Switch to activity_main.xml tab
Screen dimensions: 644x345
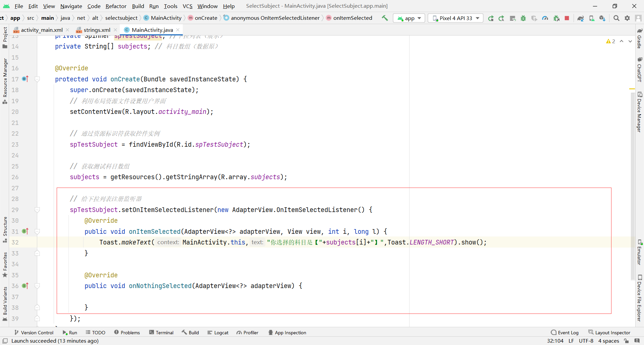[42, 30]
